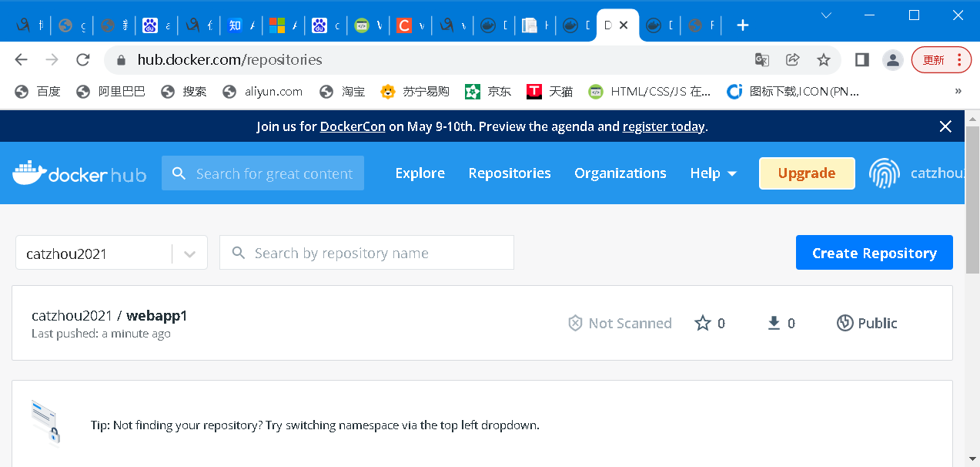Open the Repositories navigation item
Viewport: 980px width, 467px height.
(x=509, y=173)
